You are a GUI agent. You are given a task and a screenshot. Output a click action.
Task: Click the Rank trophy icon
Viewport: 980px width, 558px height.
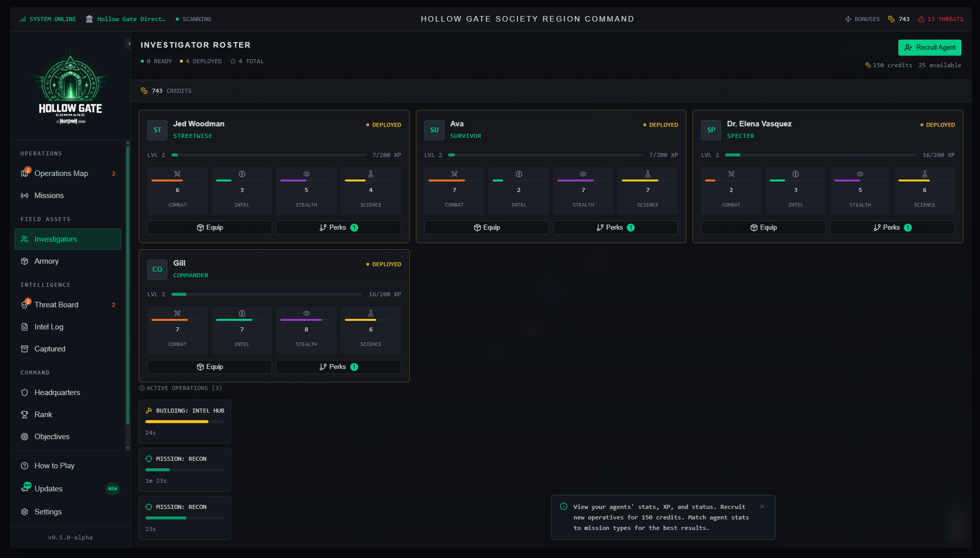tap(25, 415)
